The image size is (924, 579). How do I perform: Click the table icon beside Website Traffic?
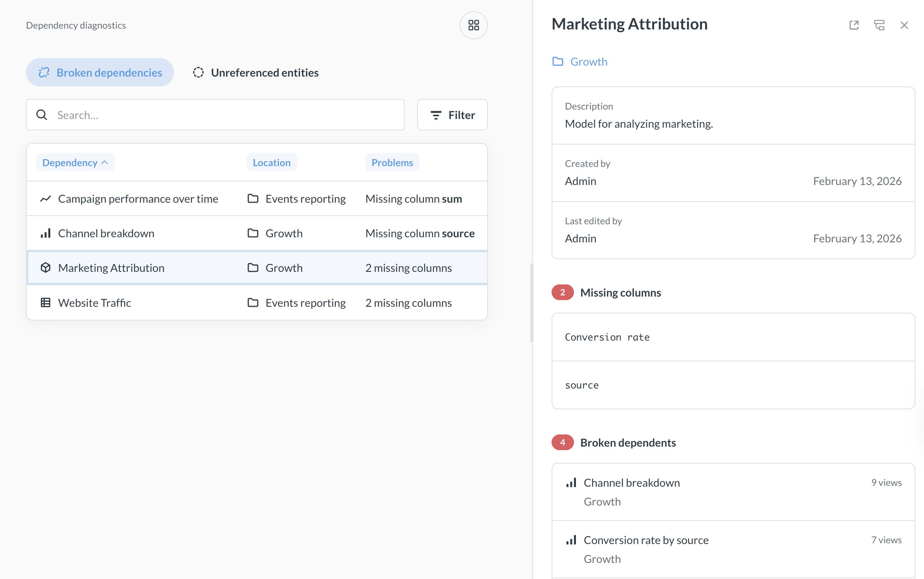(x=46, y=303)
